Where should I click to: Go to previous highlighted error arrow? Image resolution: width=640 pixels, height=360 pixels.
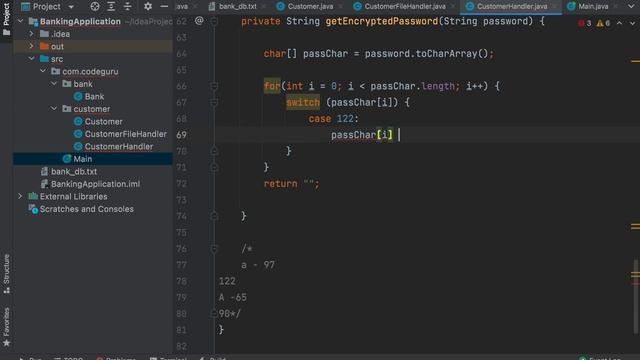click(619, 23)
